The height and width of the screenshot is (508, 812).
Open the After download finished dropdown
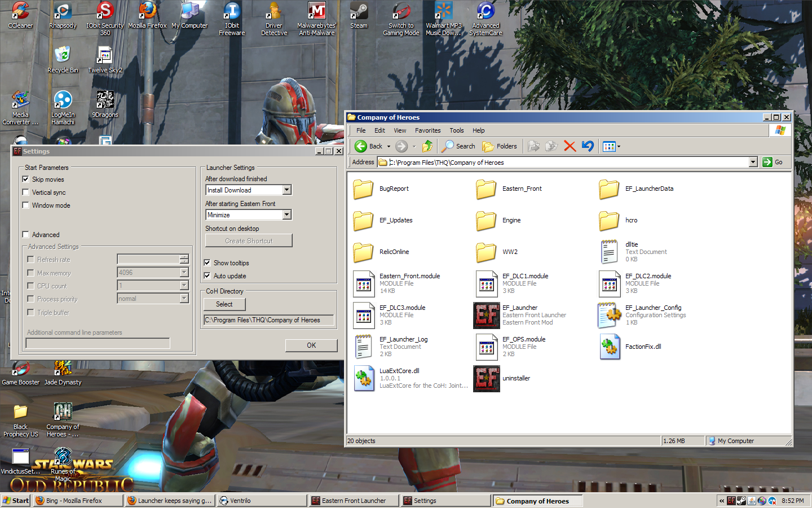point(286,190)
